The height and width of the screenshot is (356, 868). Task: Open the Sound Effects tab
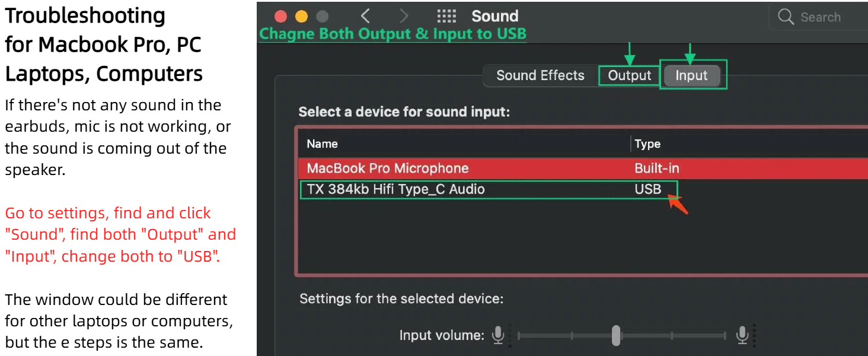pos(540,75)
